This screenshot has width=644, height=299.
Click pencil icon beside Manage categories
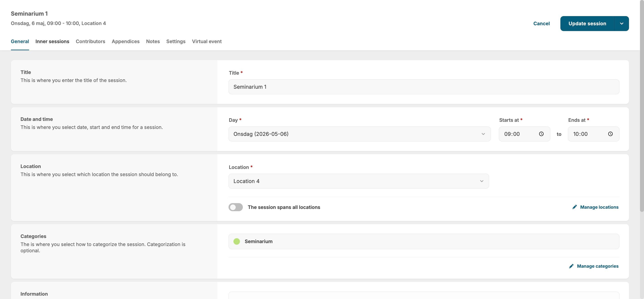point(571,266)
